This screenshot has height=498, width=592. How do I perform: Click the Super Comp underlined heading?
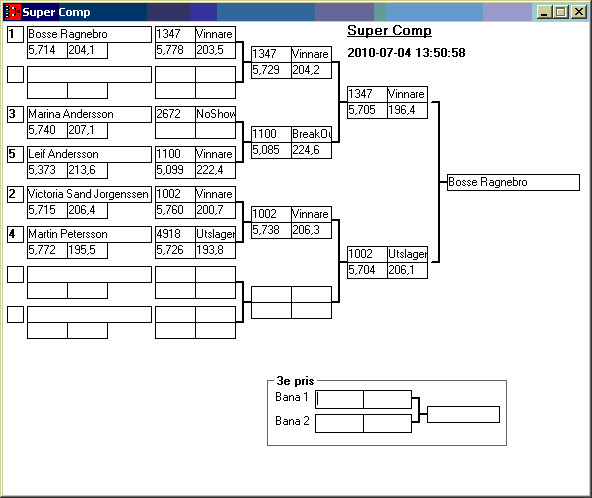pyautogui.click(x=389, y=31)
